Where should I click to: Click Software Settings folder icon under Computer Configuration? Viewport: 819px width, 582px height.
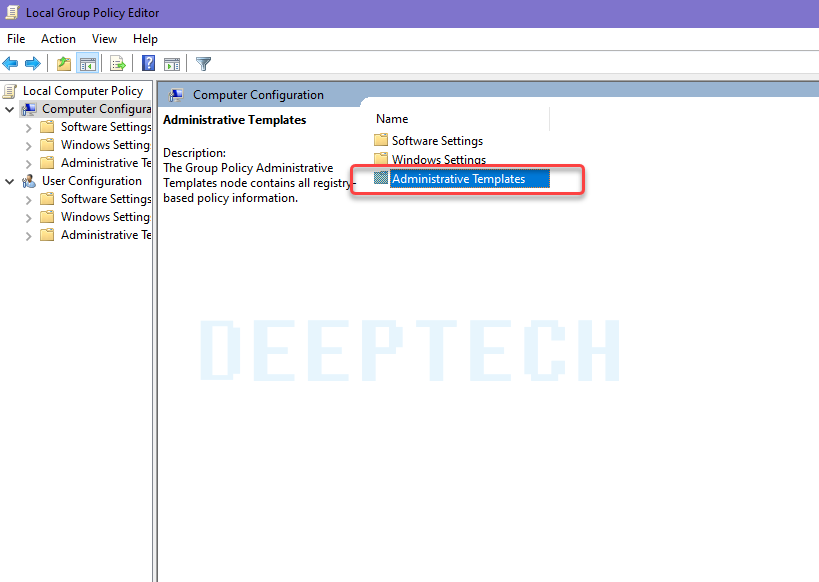click(x=47, y=127)
